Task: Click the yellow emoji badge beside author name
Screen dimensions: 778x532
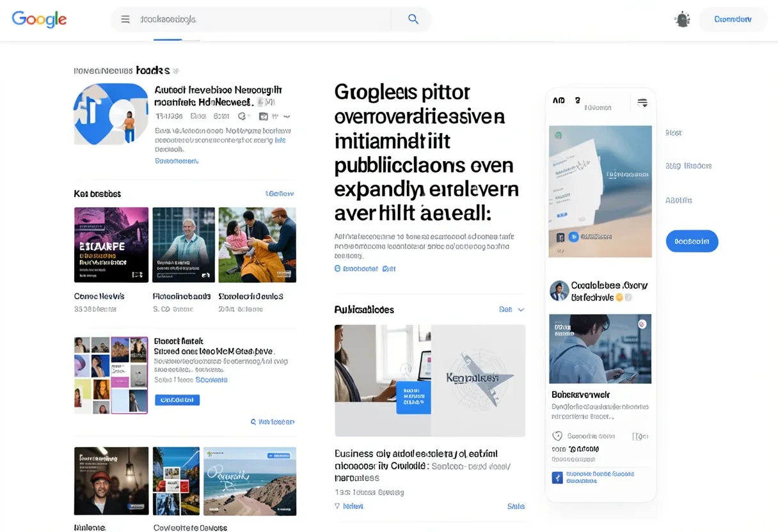Action: click(619, 298)
